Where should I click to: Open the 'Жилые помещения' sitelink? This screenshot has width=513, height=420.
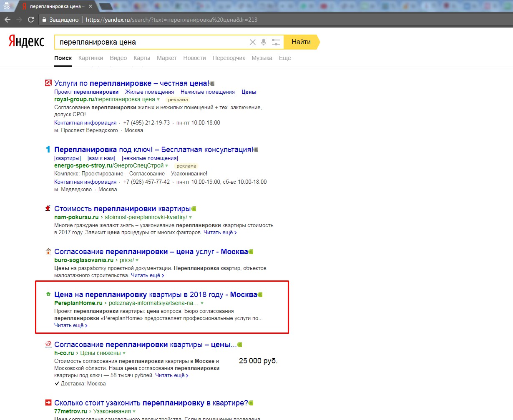pyautogui.click(x=150, y=92)
